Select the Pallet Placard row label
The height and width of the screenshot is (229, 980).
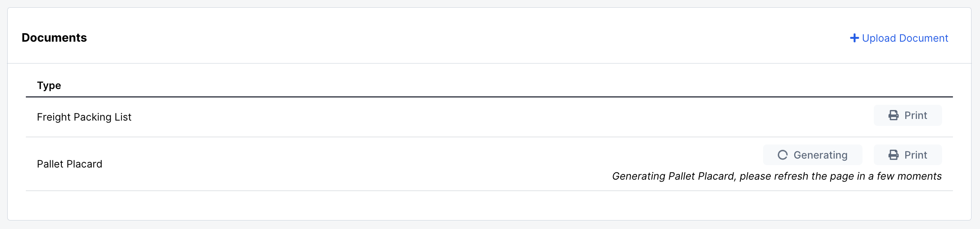69,164
